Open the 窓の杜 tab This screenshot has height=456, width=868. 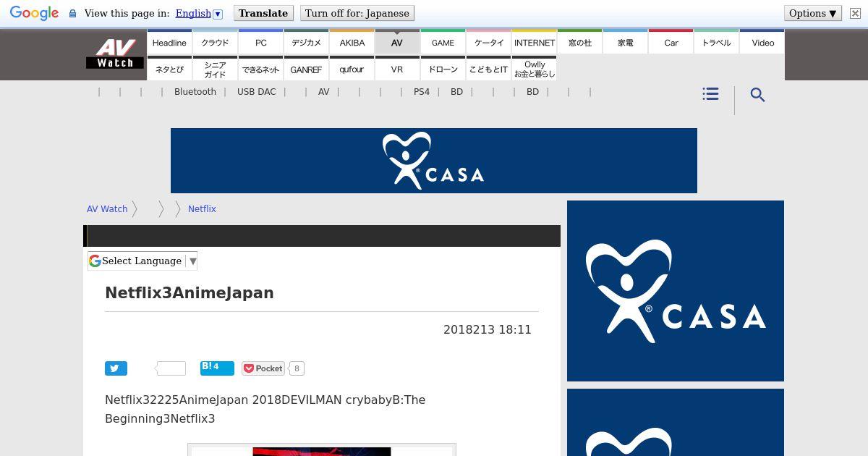pyautogui.click(x=579, y=43)
